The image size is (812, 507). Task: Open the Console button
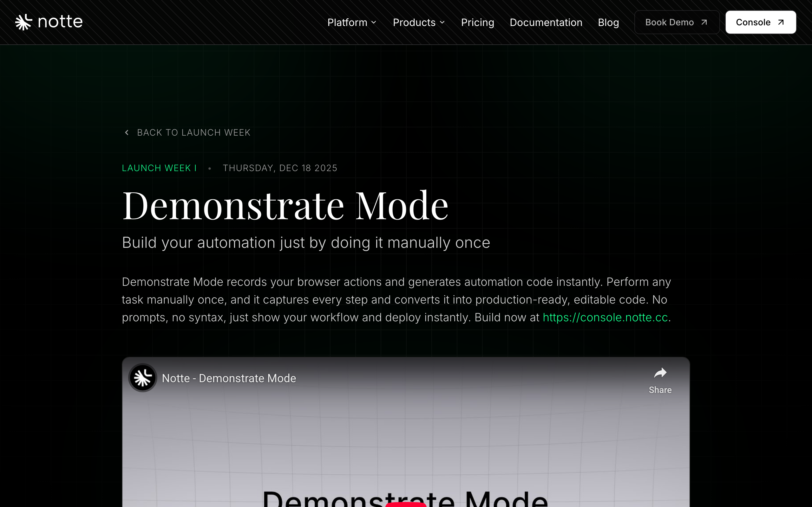click(753, 22)
